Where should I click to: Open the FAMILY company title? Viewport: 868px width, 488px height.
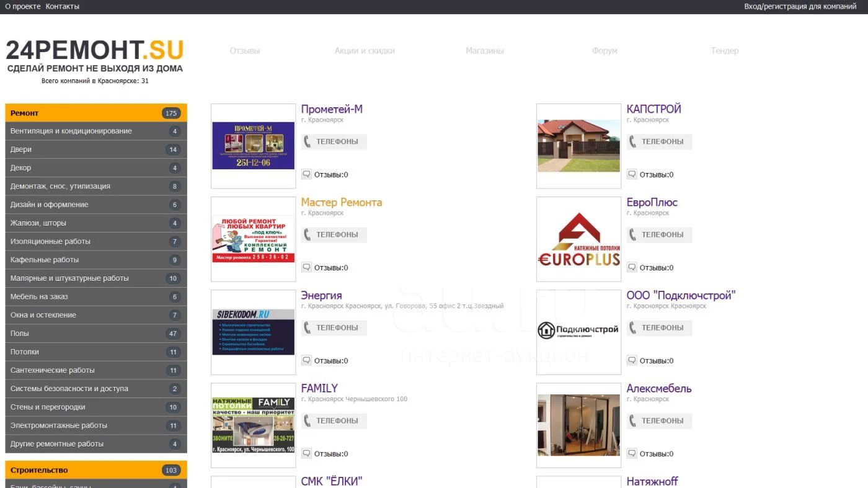click(x=319, y=388)
